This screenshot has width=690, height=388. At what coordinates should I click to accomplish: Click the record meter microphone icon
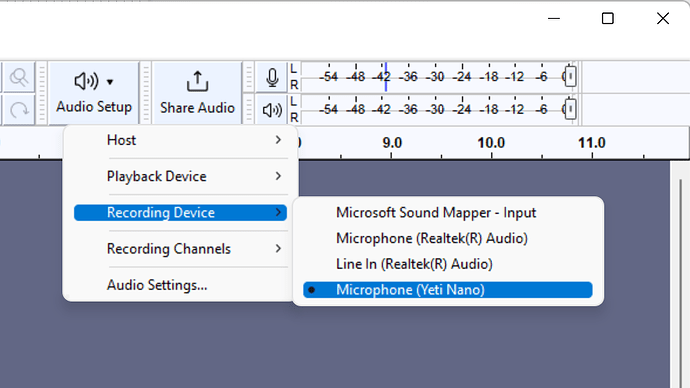[272, 77]
